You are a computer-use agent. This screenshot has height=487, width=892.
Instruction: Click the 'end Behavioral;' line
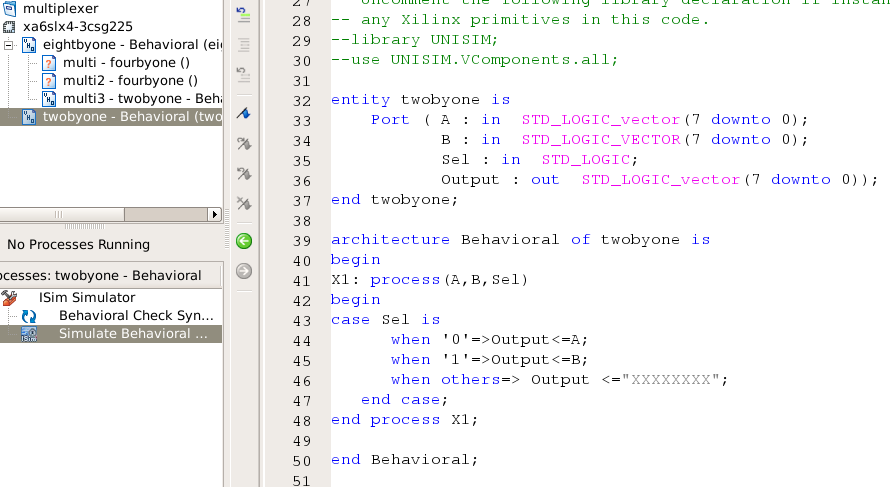404,460
